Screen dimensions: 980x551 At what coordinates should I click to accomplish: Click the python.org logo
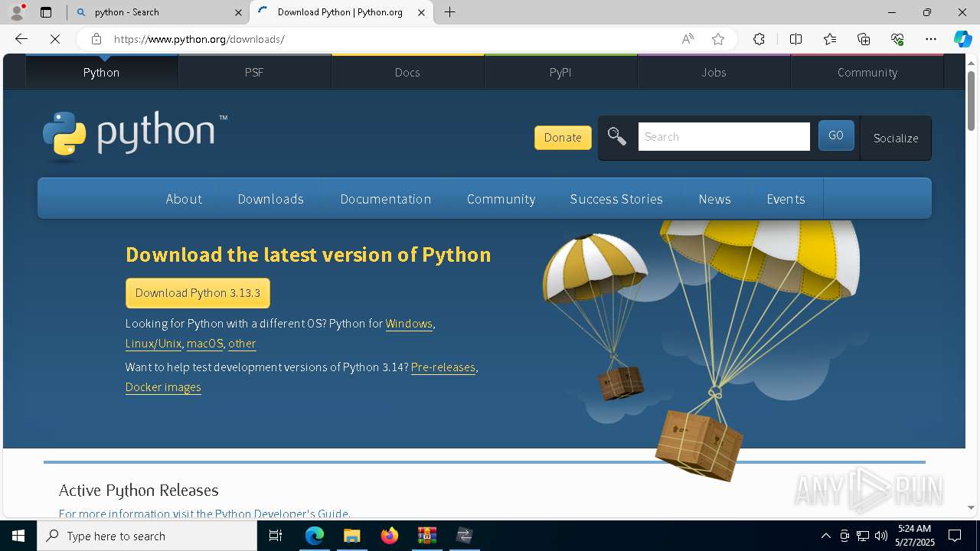point(135,136)
